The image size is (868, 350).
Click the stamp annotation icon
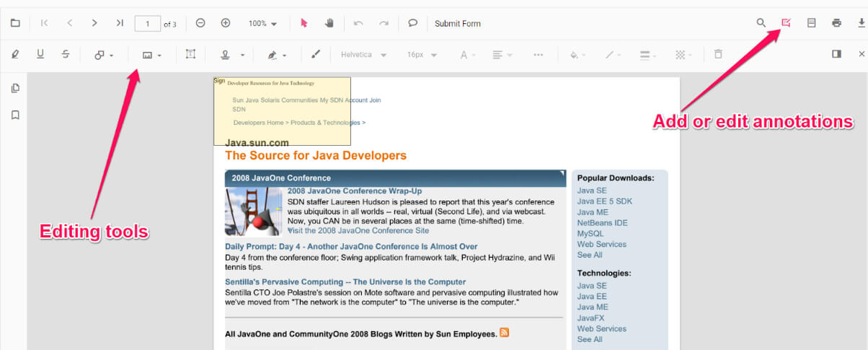coord(226,54)
